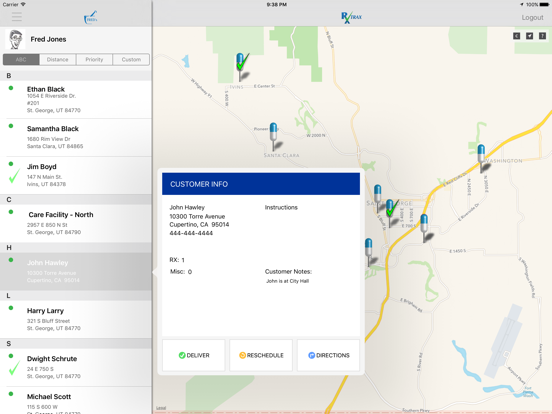
Task: Collapse map panel with chevron icon
Action: tap(516, 36)
